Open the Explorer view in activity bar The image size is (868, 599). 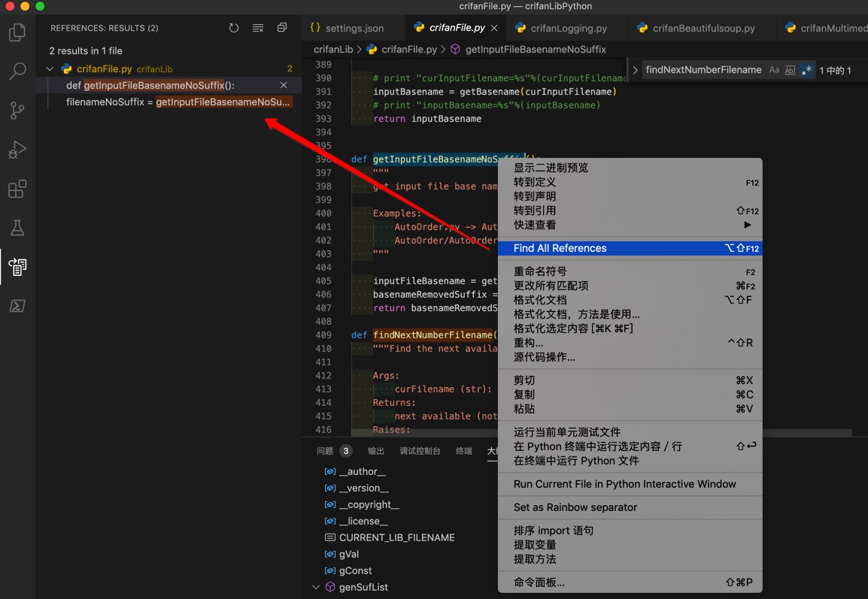(17, 32)
